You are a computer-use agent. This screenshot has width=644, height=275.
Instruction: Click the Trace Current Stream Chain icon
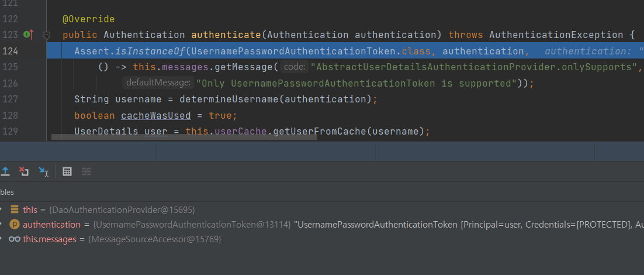tap(86, 171)
